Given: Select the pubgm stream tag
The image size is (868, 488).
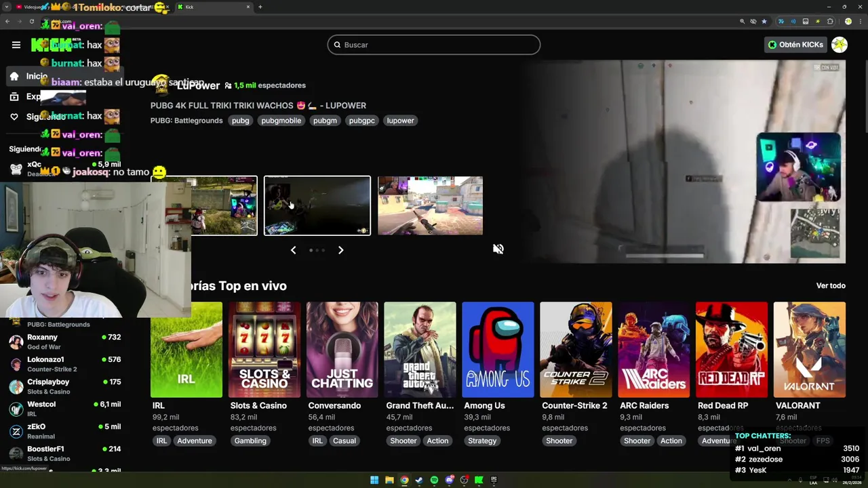Looking at the screenshot, I should [x=325, y=121].
